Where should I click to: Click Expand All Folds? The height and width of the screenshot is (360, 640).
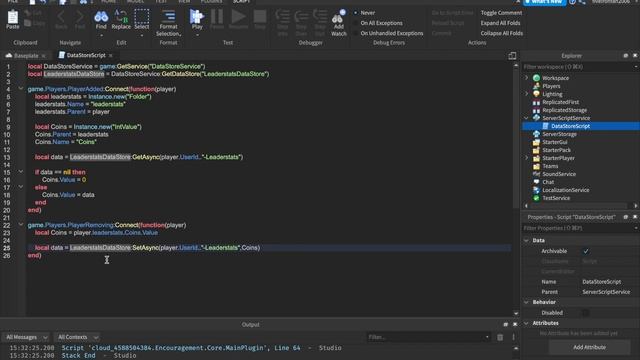pos(500,23)
